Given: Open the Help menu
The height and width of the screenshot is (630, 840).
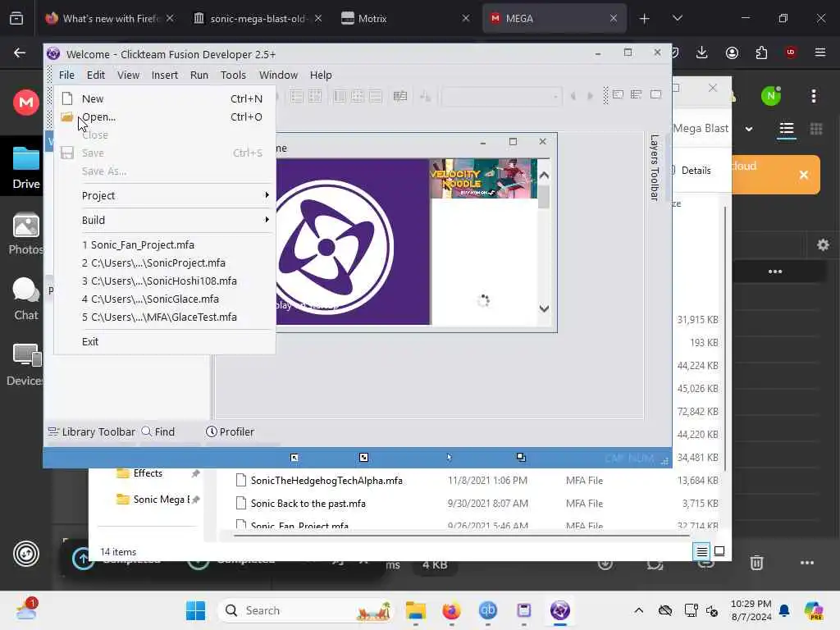Looking at the screenshot, I should pyautogui.click(x=321, y=75).
